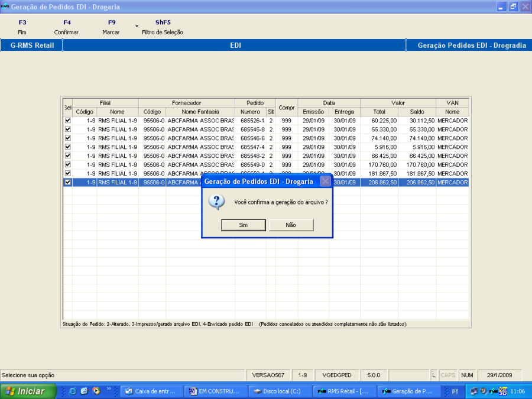Click cell with total 60.225,00
This screenshot has height=399, width=532.
[x=379, y=121]
